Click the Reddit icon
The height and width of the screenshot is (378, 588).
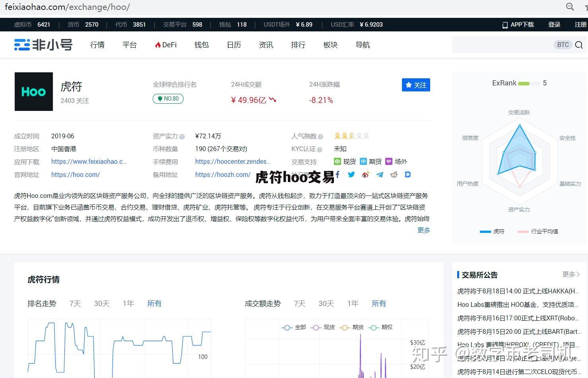pos(394,174)
